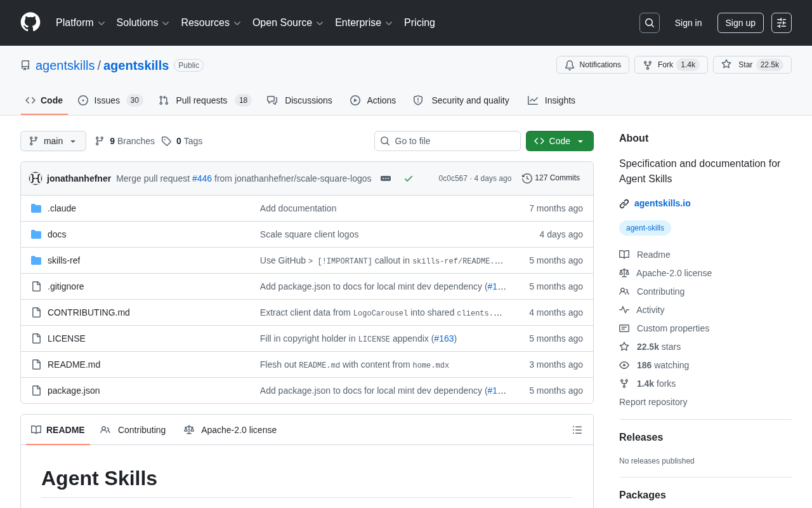Screen dimensions: 812x508
Task: Click the GitHub logo icon
Action: (x=30, y=22)
